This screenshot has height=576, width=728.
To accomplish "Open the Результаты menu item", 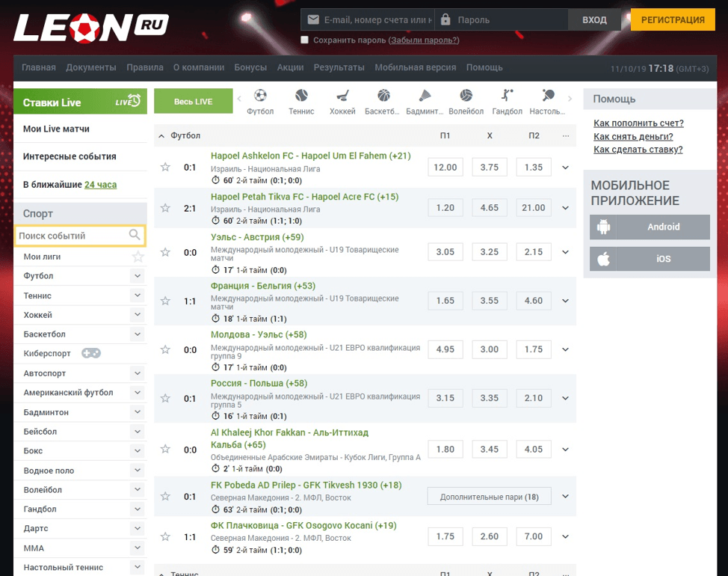I will click(x=339, y=67).
